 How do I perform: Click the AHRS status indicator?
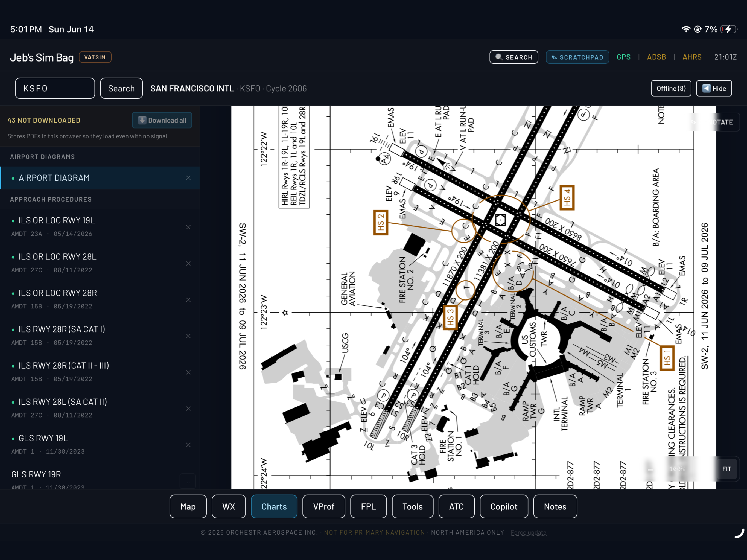691,57
